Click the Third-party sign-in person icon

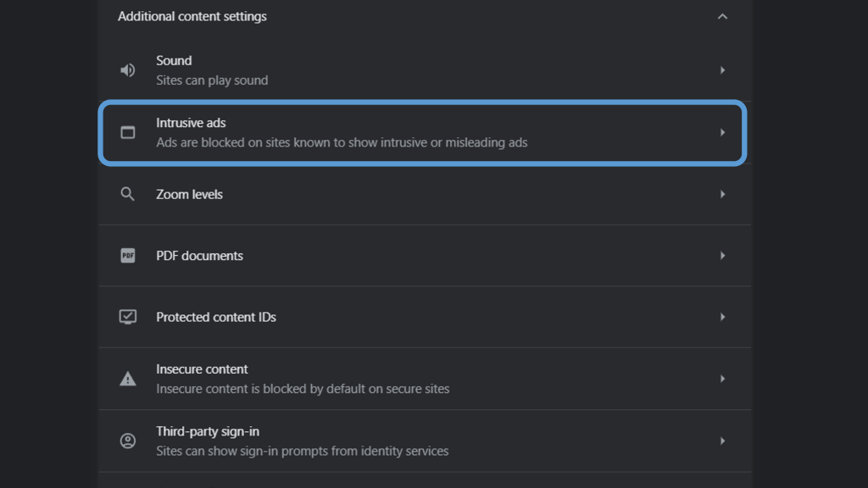click(x=128, y=441)
